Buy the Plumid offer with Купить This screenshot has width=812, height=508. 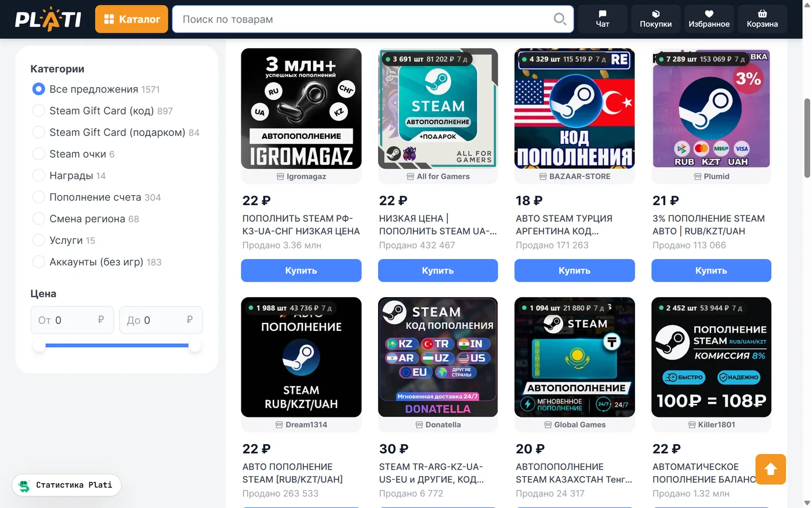pyautogui.click(x=712, y=271)
